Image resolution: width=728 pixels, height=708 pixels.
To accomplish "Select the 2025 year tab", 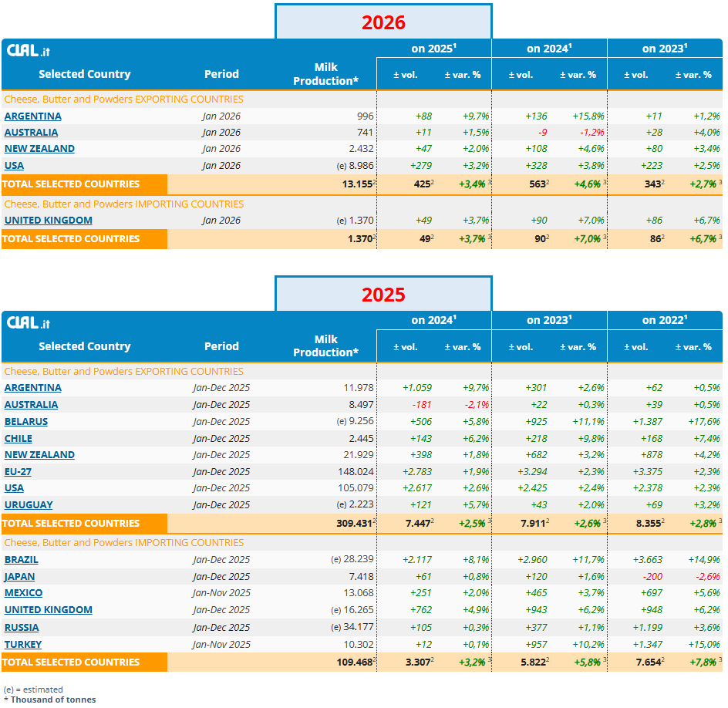I will click(383, 294).
